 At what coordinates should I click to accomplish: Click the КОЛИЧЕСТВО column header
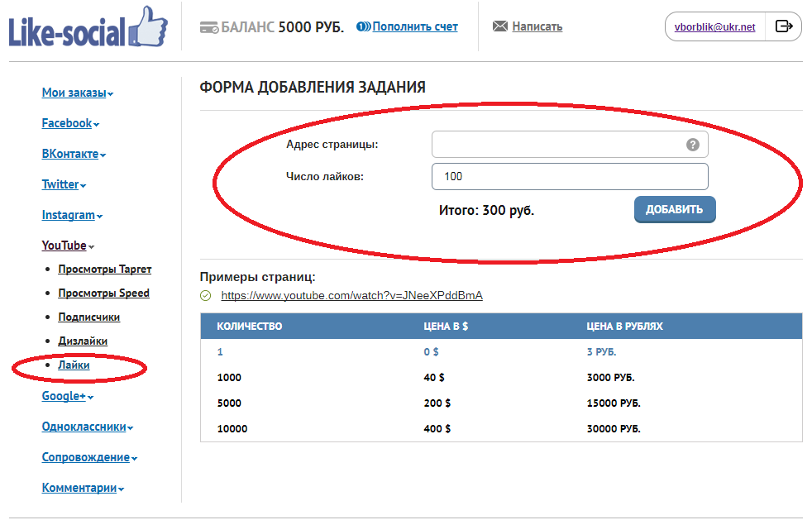point(249,327)
